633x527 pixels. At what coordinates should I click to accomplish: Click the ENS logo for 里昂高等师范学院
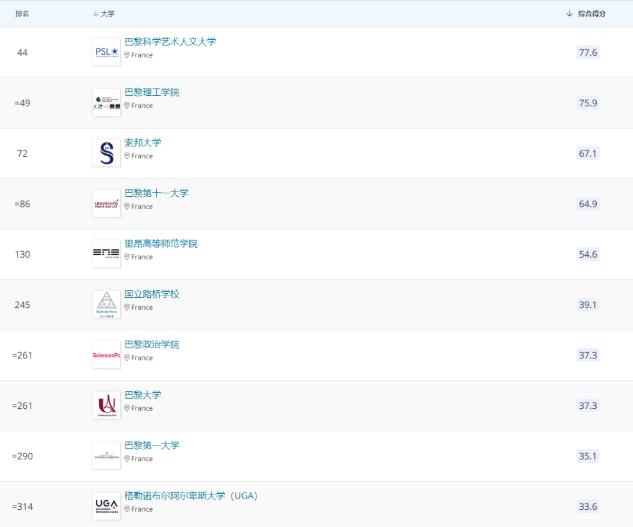106,254
